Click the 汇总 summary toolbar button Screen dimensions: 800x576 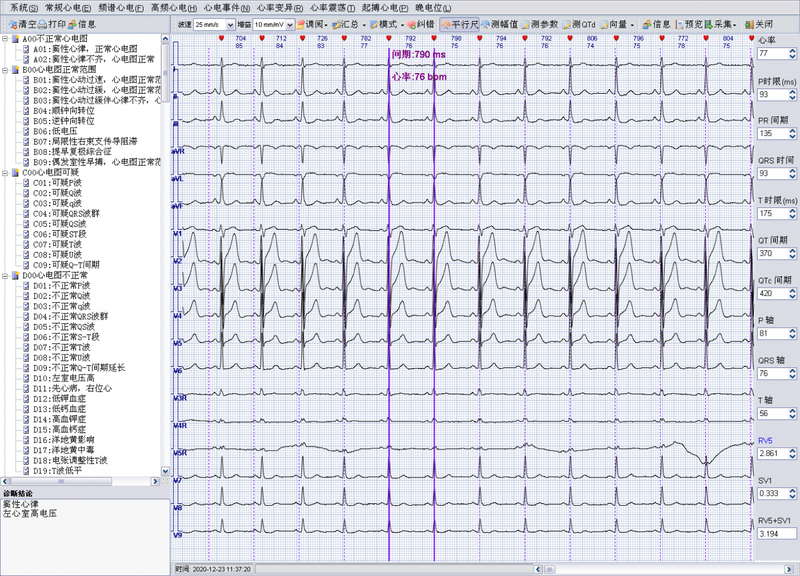coord(349,24)
